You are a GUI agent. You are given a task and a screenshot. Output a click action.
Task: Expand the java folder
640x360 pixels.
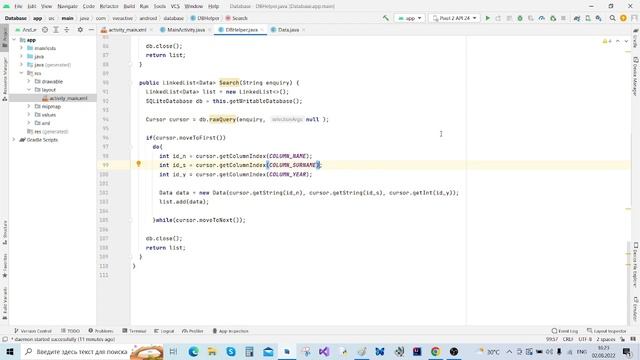pos(22,56)
